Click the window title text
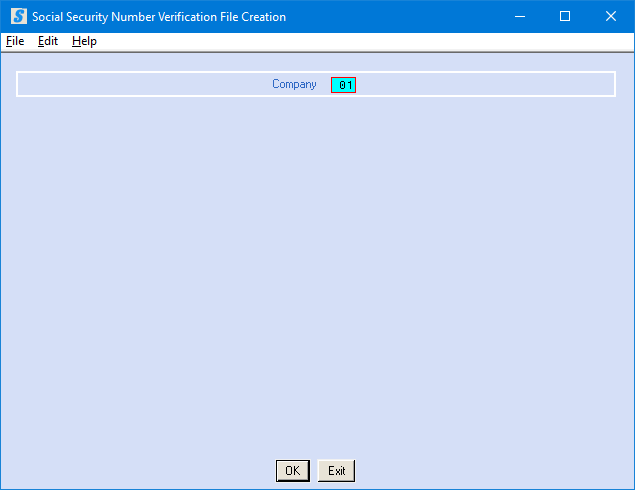The height and width of the screenshot is (490, 635). (x=159, y=17)
